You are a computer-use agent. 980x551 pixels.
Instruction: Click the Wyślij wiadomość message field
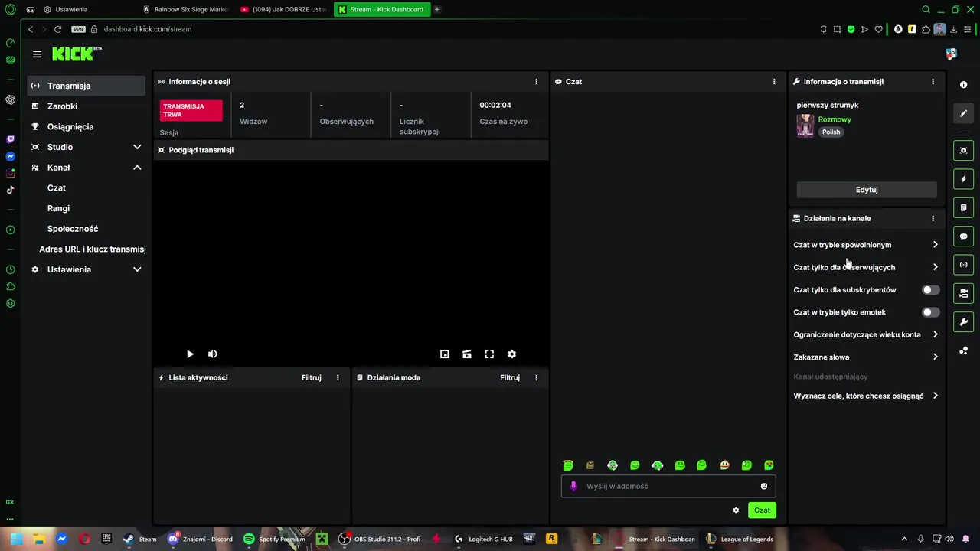[x=668, y=486]
